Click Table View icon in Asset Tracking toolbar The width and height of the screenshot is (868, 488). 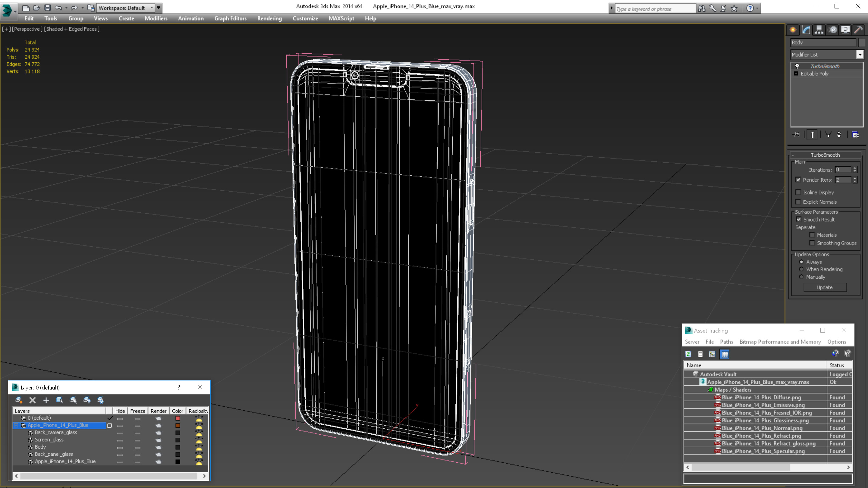click(x=725, y=354)
